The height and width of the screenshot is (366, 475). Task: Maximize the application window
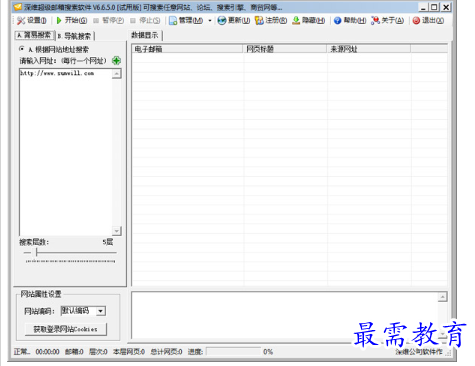(434, 7)
